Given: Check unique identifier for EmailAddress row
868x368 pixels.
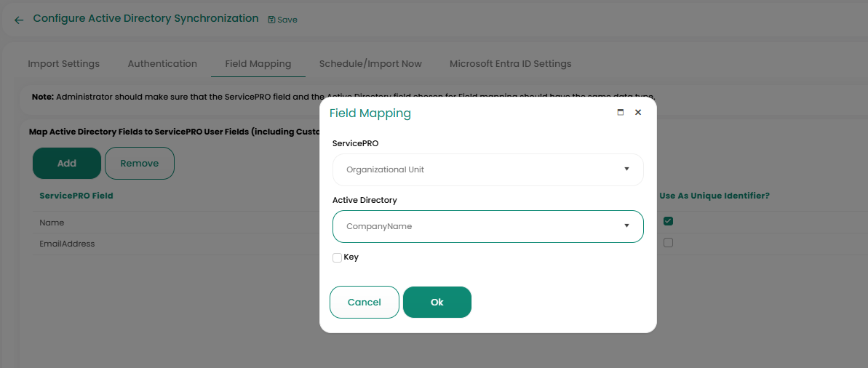Looking at the screenshot, I should pyautogui.click(x=668, y=243).
